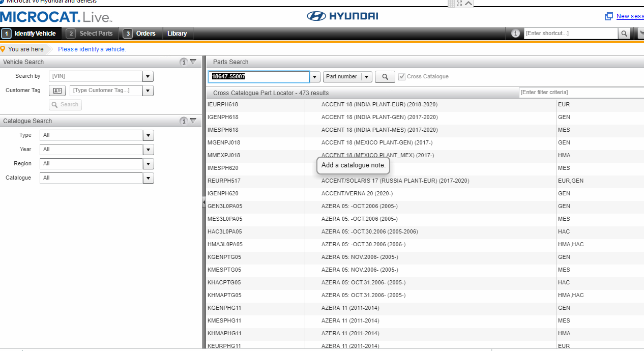Select the KMESPTG05 catalogue code
The image size is (644, 351).
224,270
